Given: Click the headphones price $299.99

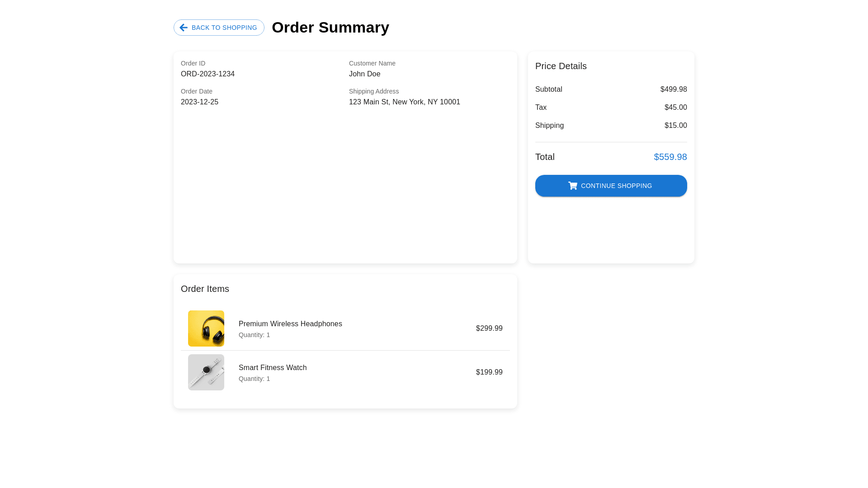Looking at the screenshot, I should 489,328.
